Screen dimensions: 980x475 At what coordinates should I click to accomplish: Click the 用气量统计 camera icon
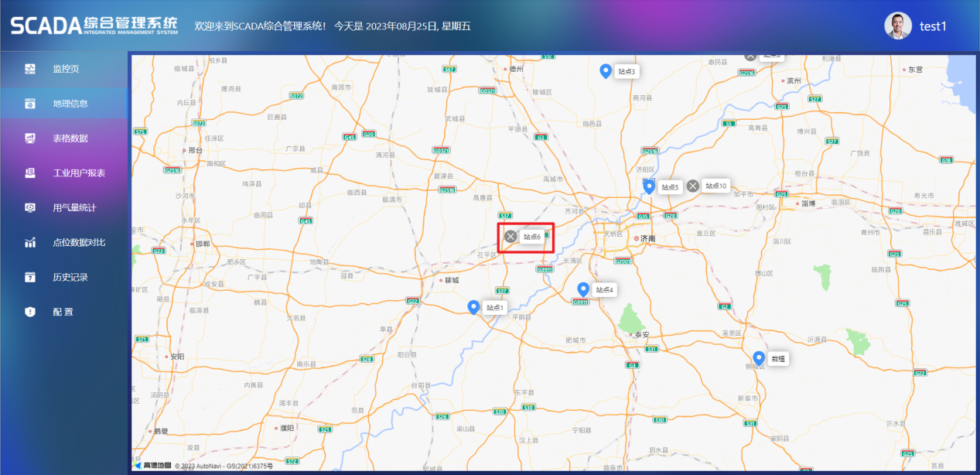pyautogui.click(x=30, y=207)
